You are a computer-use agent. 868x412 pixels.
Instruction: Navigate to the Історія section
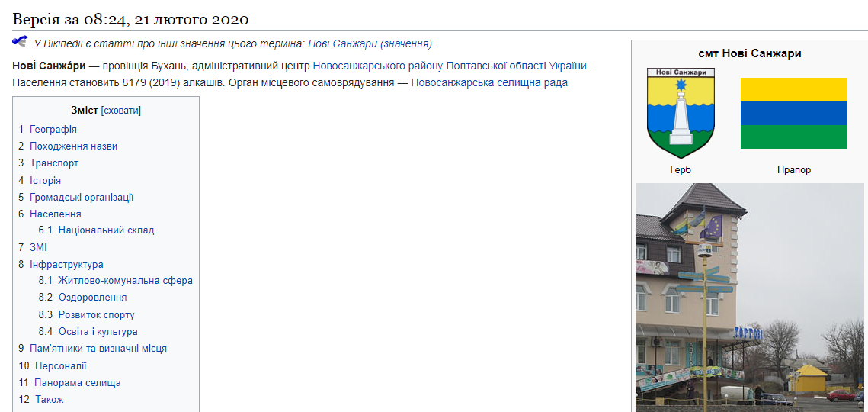click(45, 181)
